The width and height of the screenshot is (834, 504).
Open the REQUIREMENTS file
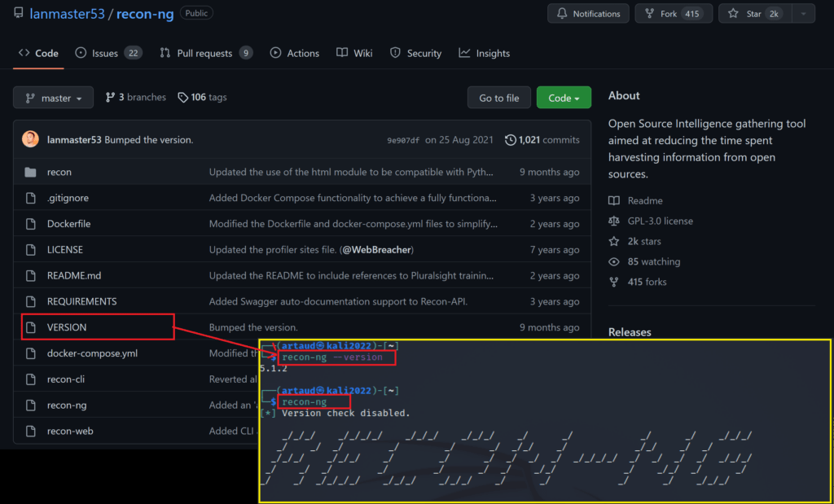pyautogui.click(x=82, y=301)
